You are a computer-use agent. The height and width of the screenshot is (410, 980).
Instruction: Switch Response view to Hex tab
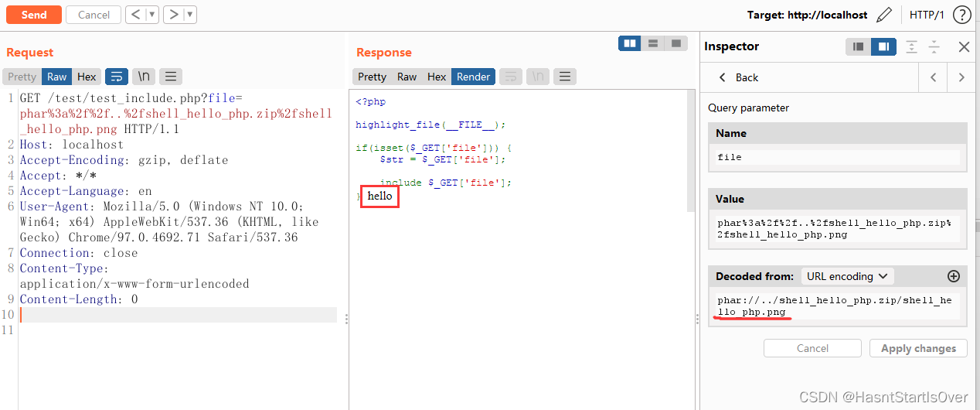click(437, 77)
